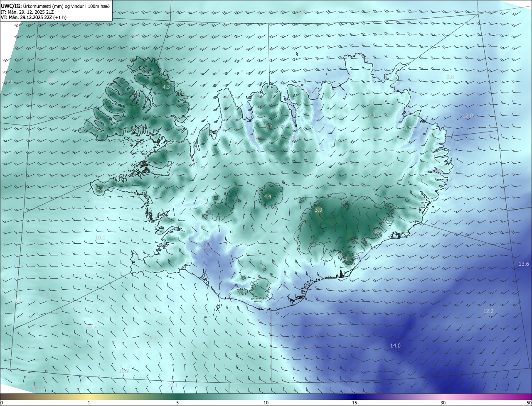Click the 7.1 value in northeast Iceland
The height and width of the screenshot is (406, 532).
[x=372, y=115]
